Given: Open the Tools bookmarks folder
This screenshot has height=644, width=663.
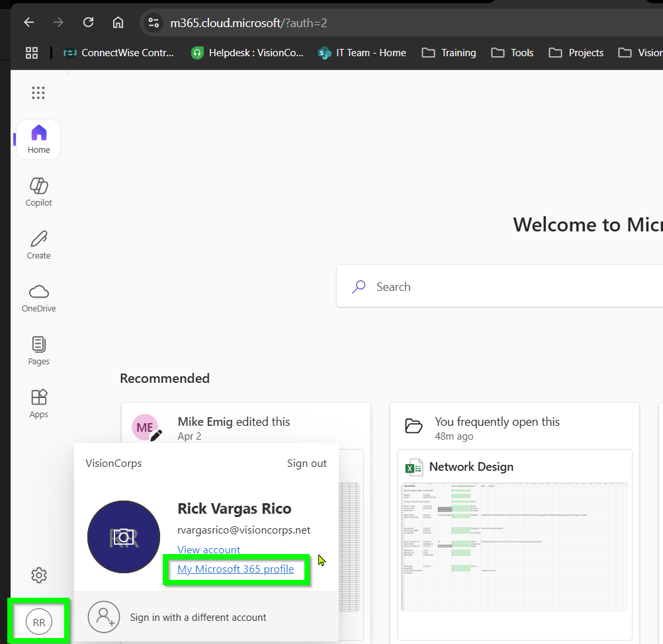Looking at the screenshot, I should (x=512, y=52).
